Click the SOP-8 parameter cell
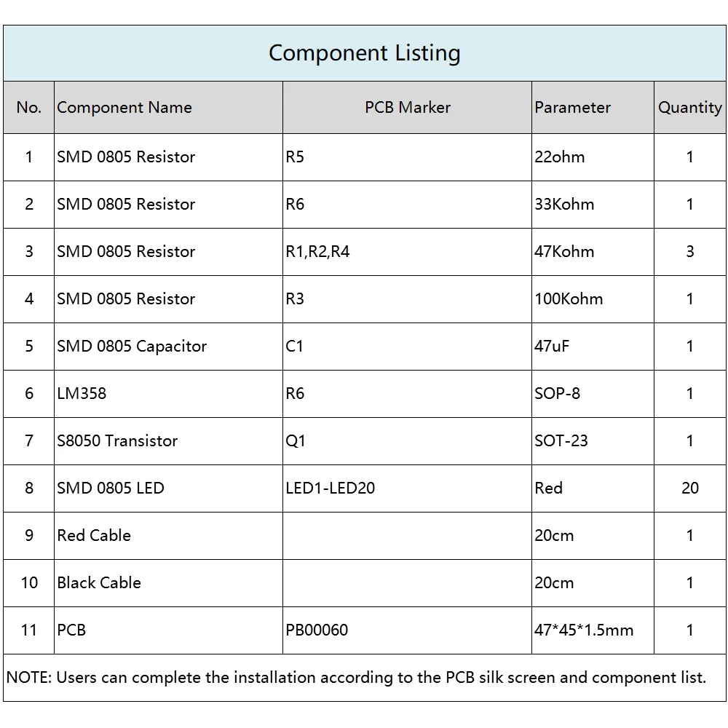The image size is (728, 728). pyautogui.click(x=558, y=394)
